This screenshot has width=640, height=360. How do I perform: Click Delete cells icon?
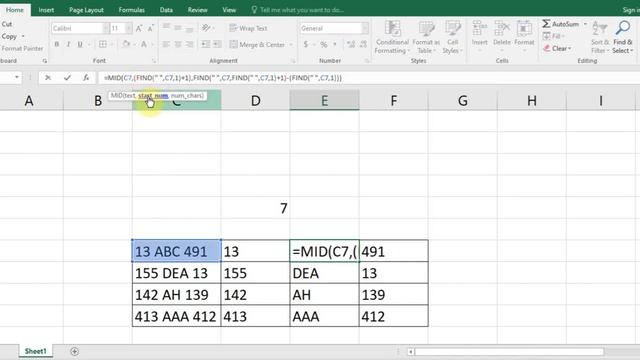[502, 29]
